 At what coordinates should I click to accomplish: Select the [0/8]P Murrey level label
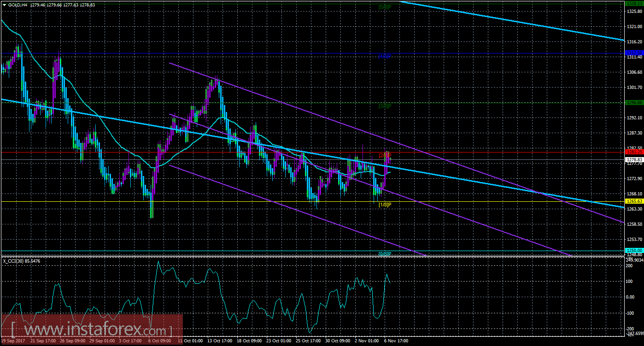(x=385, y=254)
